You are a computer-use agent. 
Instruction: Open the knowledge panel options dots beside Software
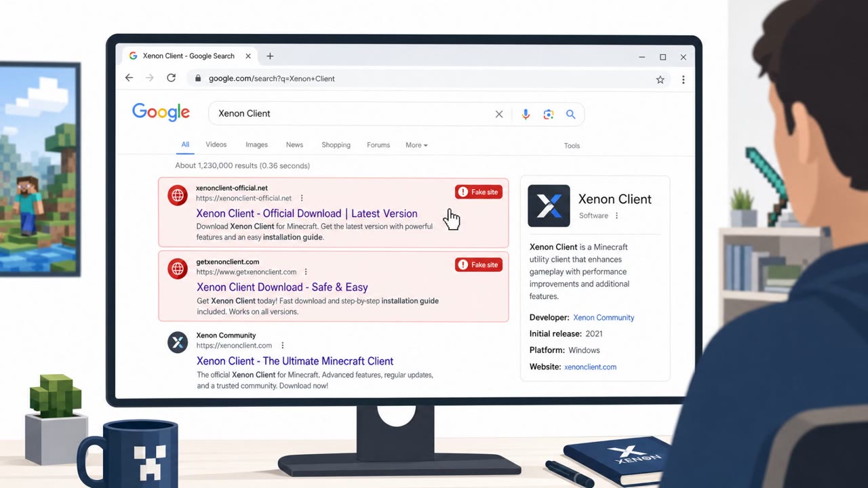tap(616, 216)
